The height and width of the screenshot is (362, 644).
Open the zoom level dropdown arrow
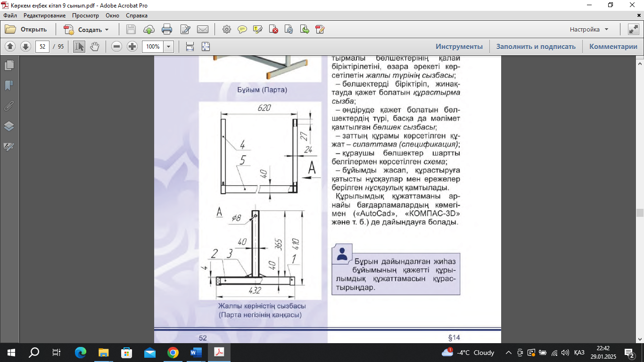tap(169, 47)
